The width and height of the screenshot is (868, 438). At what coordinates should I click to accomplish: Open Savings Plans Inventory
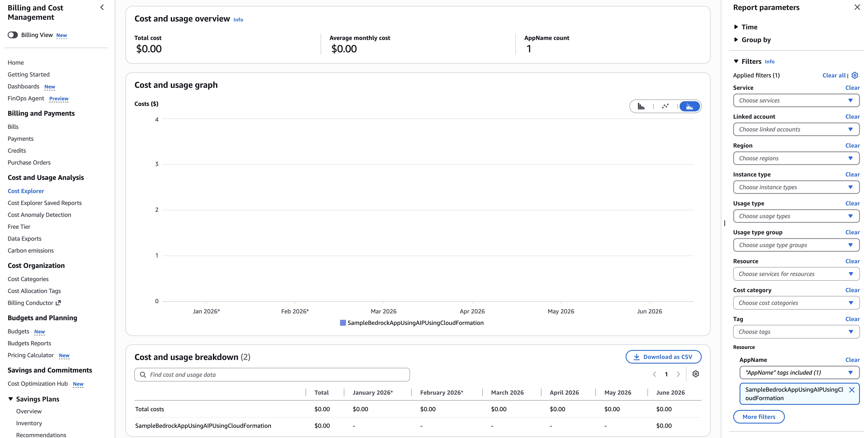coord(29,423)
